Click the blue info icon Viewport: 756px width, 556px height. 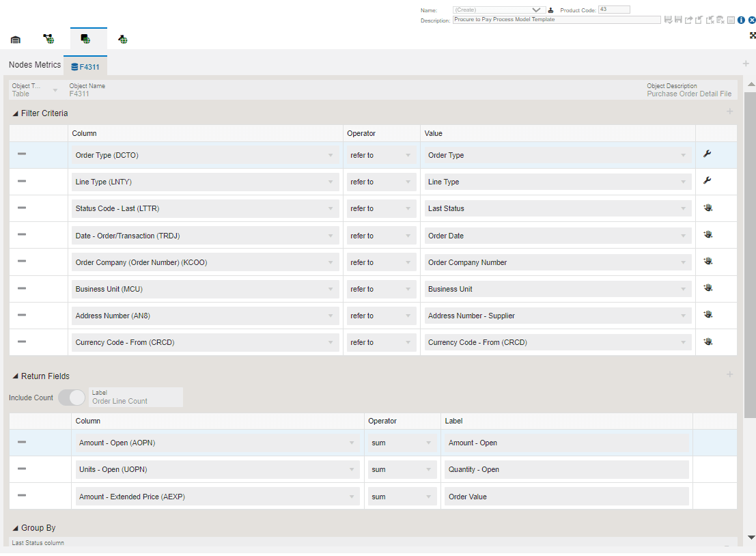[741, 20]
